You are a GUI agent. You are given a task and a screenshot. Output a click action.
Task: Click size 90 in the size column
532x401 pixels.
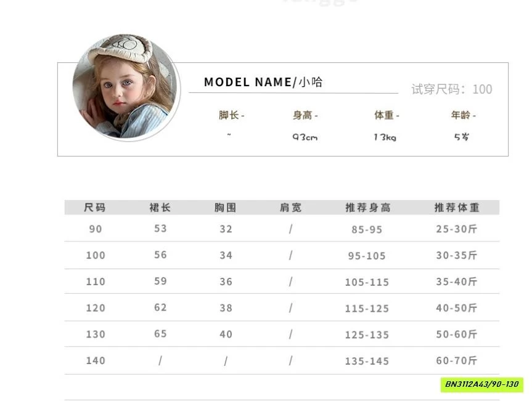[96, 229]
